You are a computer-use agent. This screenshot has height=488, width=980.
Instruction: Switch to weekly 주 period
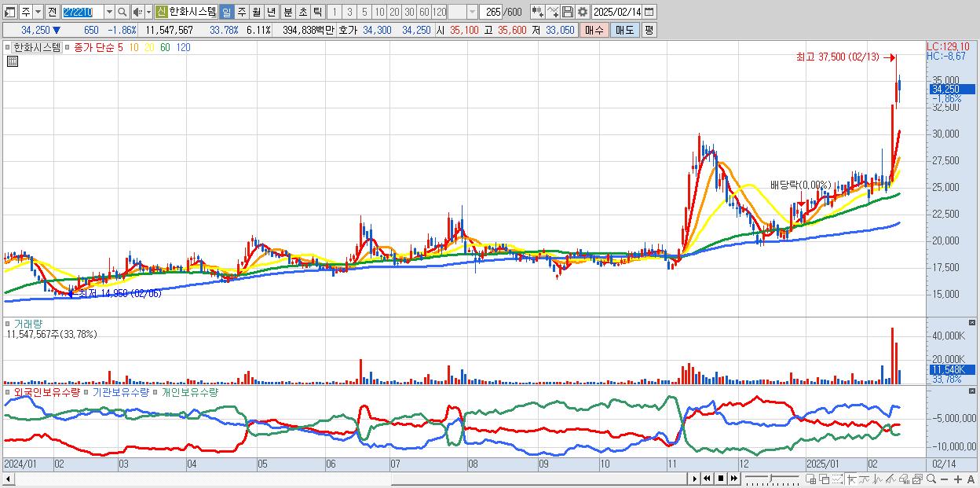tap(242, 12)
